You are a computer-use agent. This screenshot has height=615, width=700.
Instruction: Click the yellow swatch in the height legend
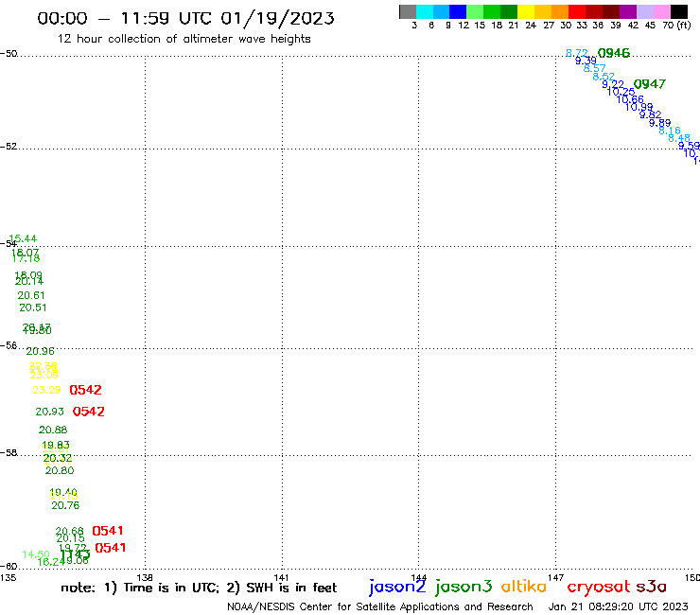coord(525,11)
